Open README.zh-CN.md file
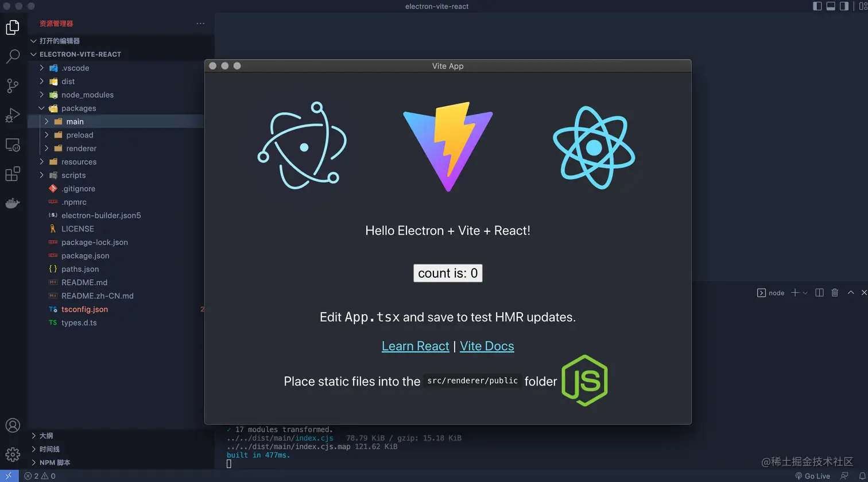The height and width of the screenshot is (482, 868). click(116, 296)
